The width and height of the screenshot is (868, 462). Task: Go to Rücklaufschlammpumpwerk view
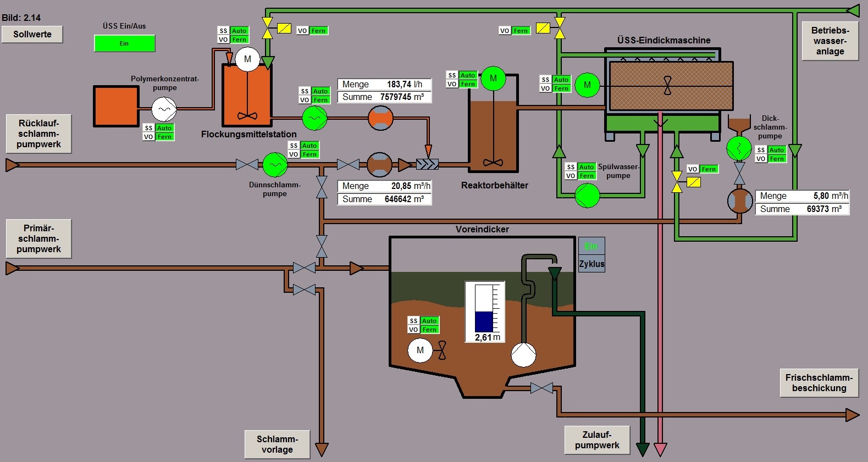(x=38, y=134)
